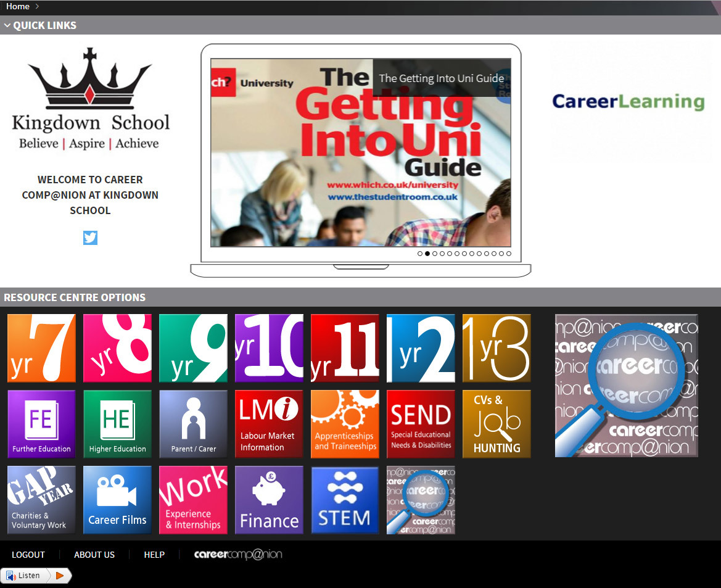
Task: Click the CareerLearning logo
Action: 628,101
